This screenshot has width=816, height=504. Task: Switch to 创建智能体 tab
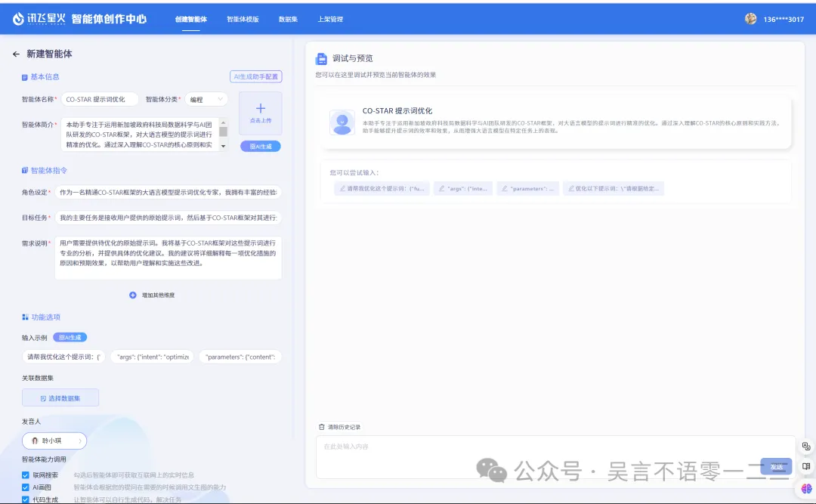click(x=191, y=19)
